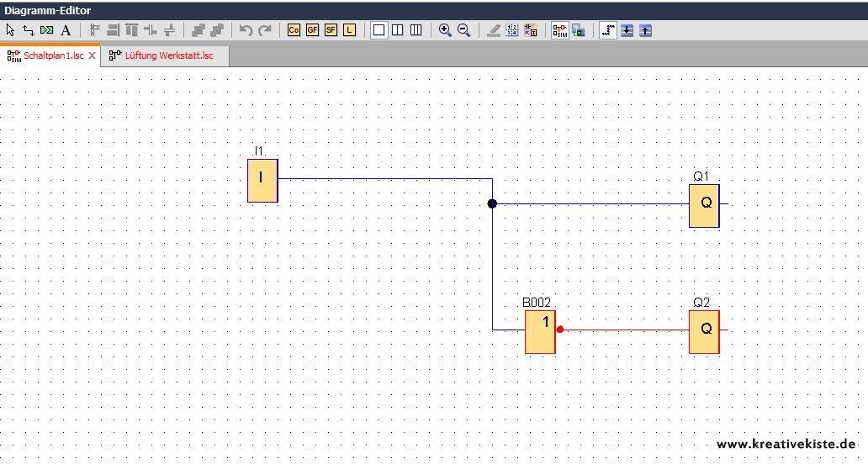
Task: Split view into three windows
Action: (416, 30)
